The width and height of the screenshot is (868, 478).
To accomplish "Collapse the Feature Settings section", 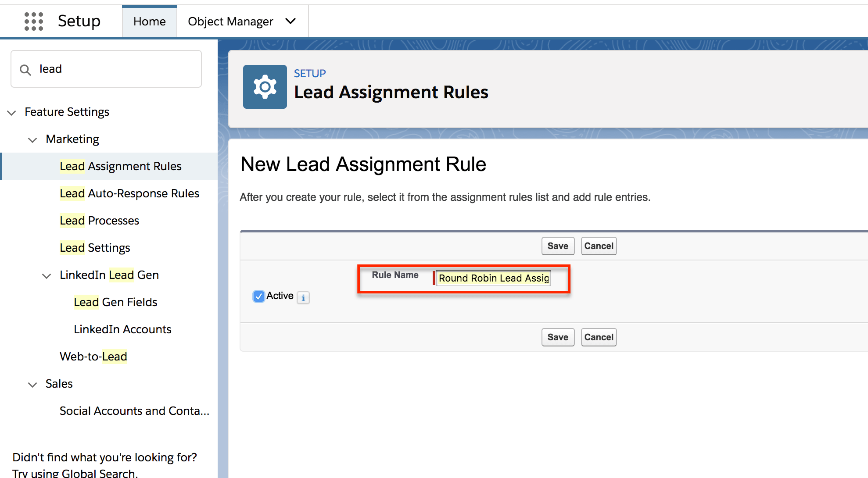I will tap(11, 113).
